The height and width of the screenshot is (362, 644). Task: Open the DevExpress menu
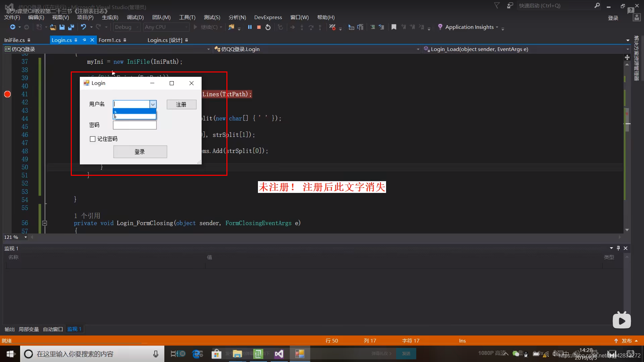pyautogui.click(x=268, y=17)
